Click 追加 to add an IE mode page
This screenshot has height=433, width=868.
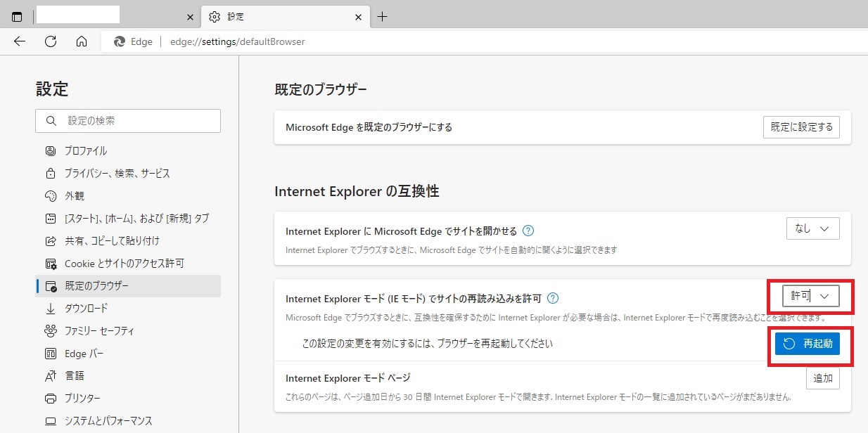(x=822, y=377)
